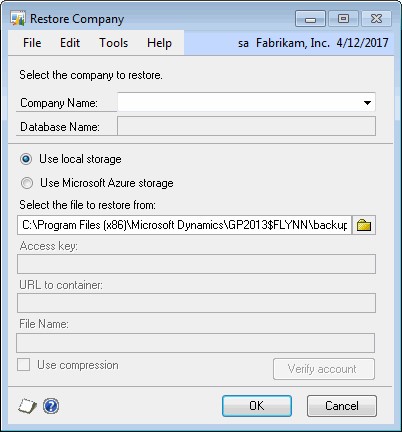Open the folder browse icon for restore file
Screen dimensions: 402x432
pyautogui.click(x=364, y=225)
